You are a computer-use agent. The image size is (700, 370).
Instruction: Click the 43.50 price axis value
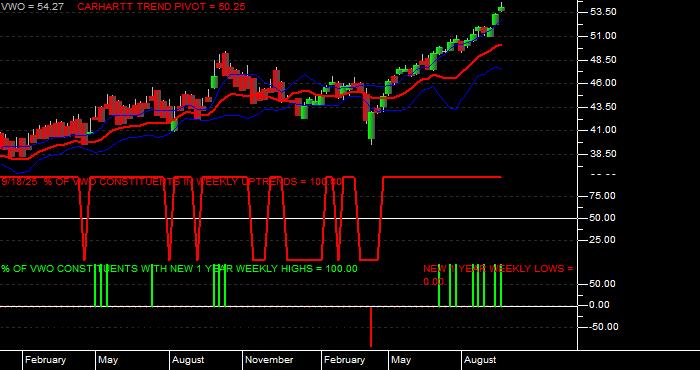pyautogui.click(x=604, y=106)
